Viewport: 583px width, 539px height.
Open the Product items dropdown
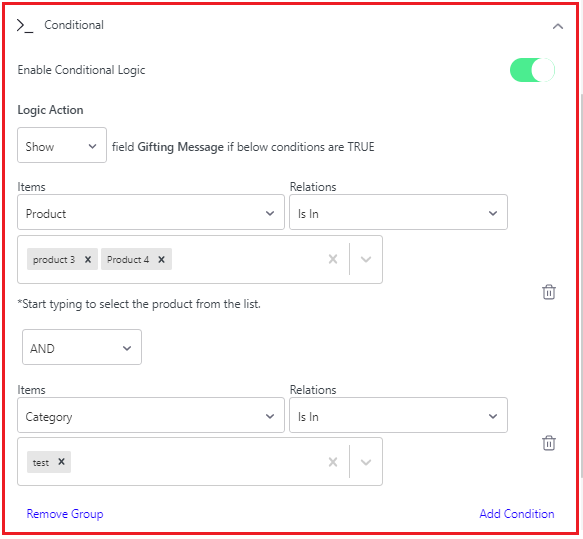click(151, 212)
